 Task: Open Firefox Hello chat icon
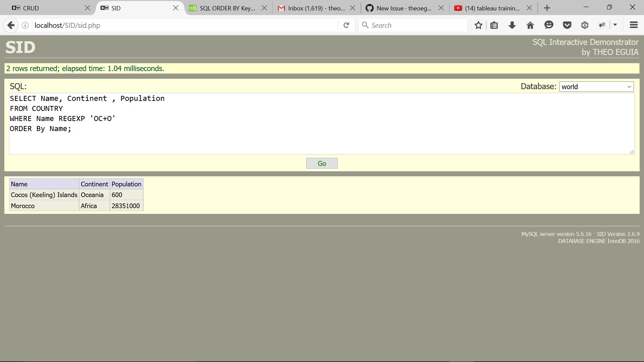[x=549, y=25]
